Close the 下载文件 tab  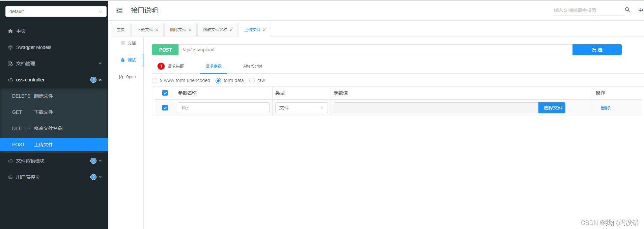157,30
